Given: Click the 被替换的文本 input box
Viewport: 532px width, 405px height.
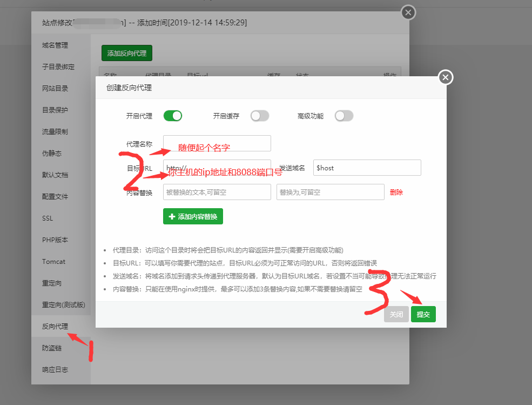Looking at the screenshot, I should (217, 192).
